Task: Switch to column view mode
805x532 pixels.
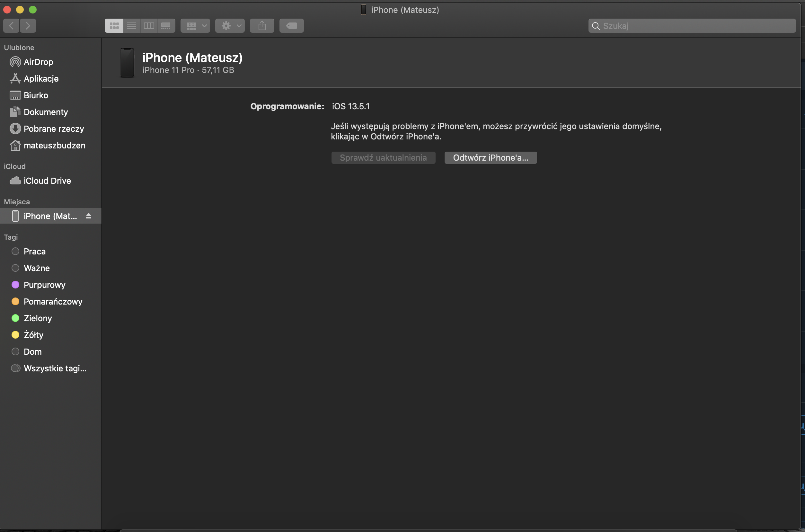Action: [149, 26]
